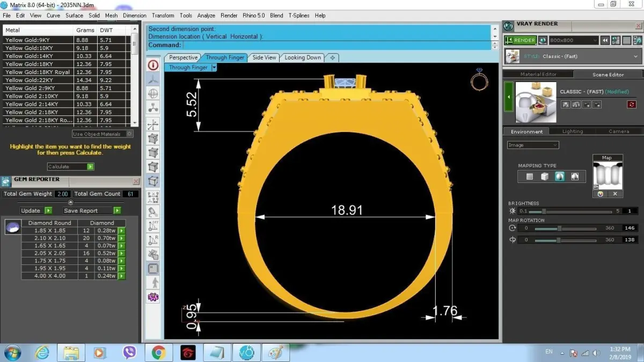
Task: Open the Analyze menu
Action: click(206, 16)
